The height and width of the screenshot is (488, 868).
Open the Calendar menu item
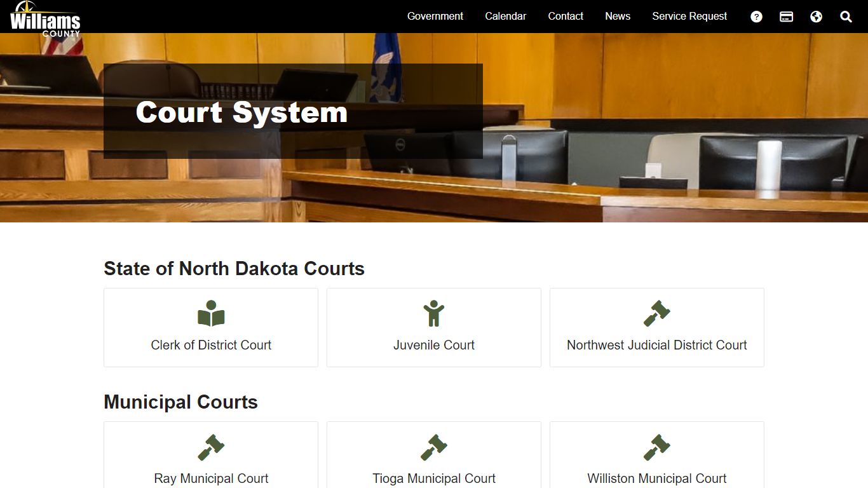(505, 17)
